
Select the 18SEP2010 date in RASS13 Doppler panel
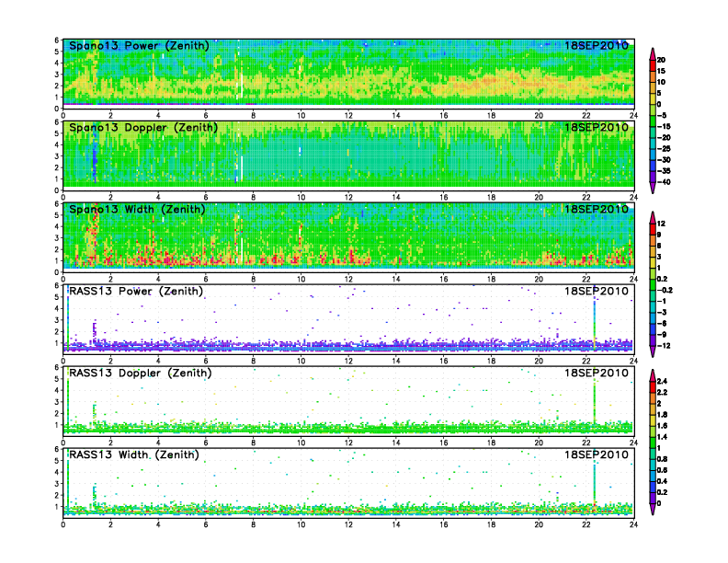(x=597, y=373)
